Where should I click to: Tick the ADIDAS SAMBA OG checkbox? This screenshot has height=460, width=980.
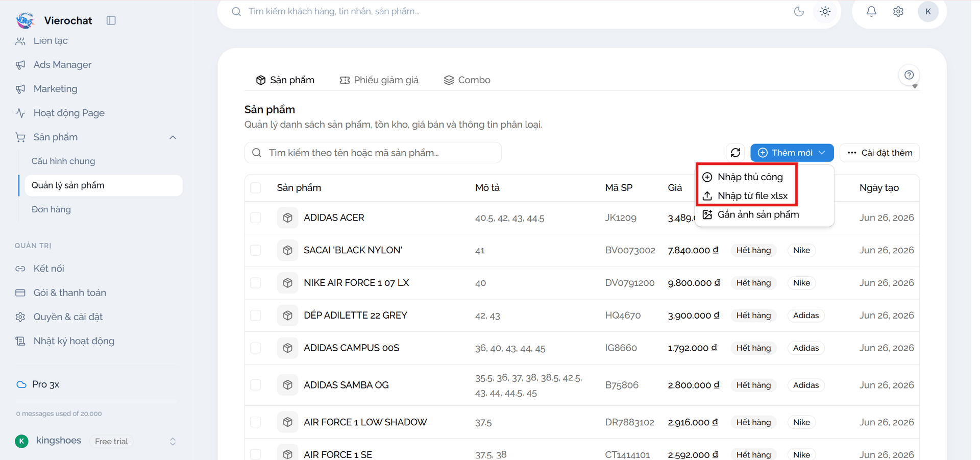point(256,385)
